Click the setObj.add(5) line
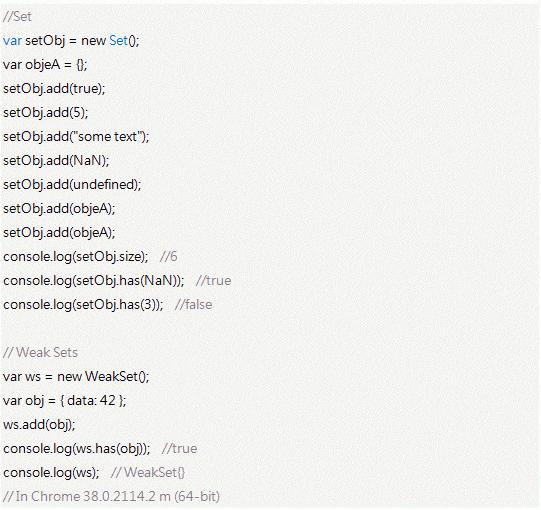 (x=46, y=112)
